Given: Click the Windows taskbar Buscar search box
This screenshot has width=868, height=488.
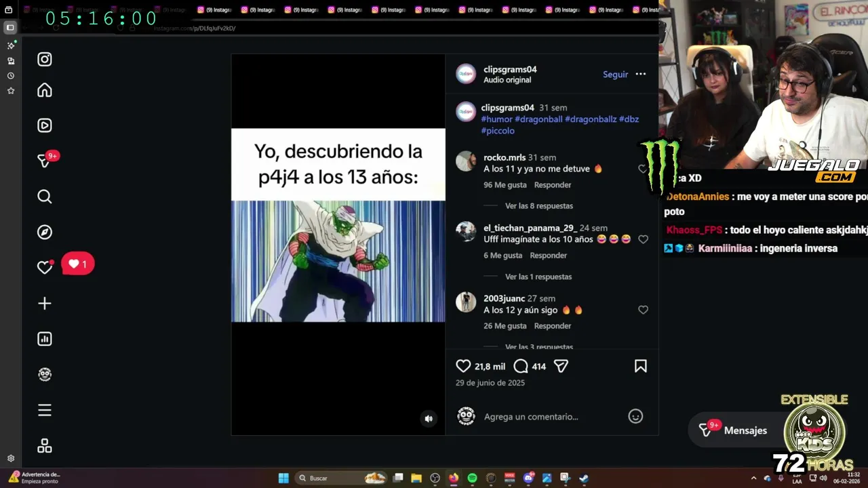Looking at the screenshot, I should (342, 478).
